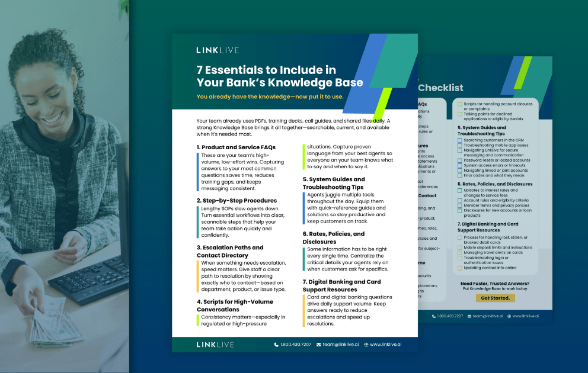The image size is (588, 373).
Task: Click the phone icon on the checklist page footer
Action: coord(434,316)
